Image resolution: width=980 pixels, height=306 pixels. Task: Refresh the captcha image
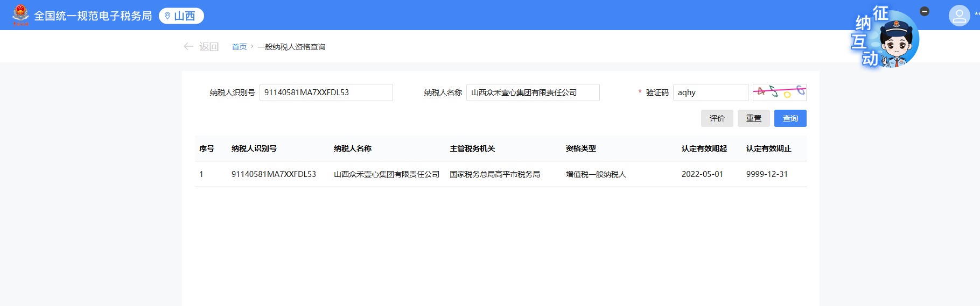pos(779,92)
